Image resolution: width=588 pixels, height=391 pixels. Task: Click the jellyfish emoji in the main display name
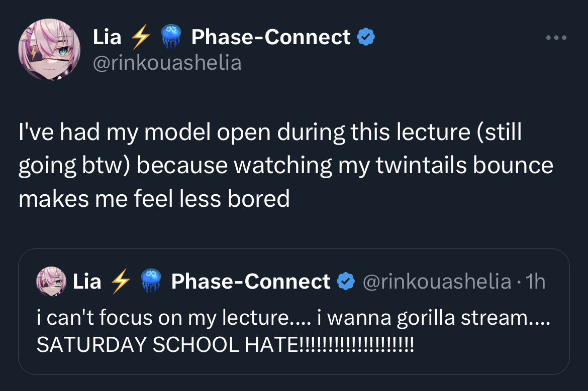[170, 38]
